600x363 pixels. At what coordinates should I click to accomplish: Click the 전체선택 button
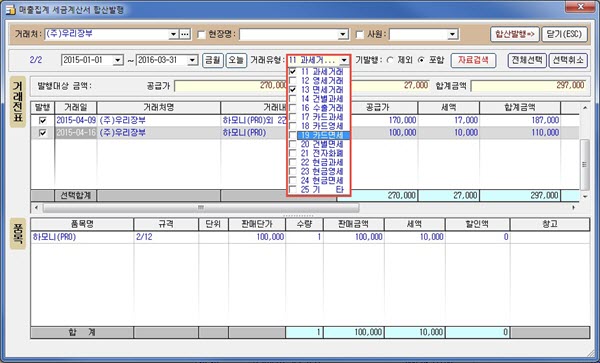click(527, 60)
